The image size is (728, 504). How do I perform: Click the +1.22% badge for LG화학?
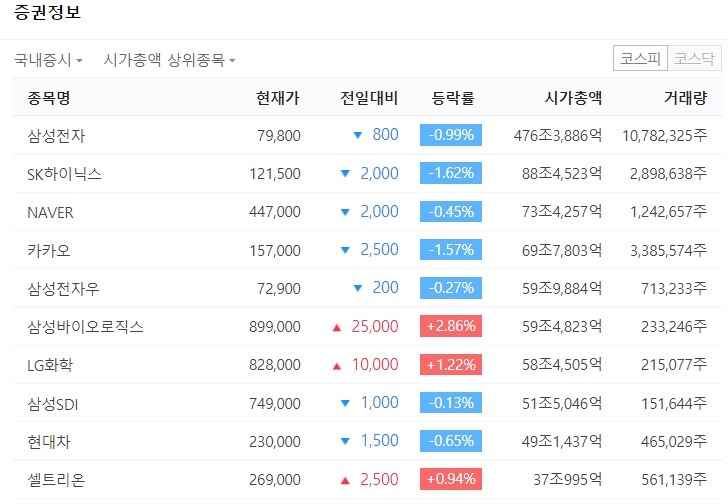[451, 364]
